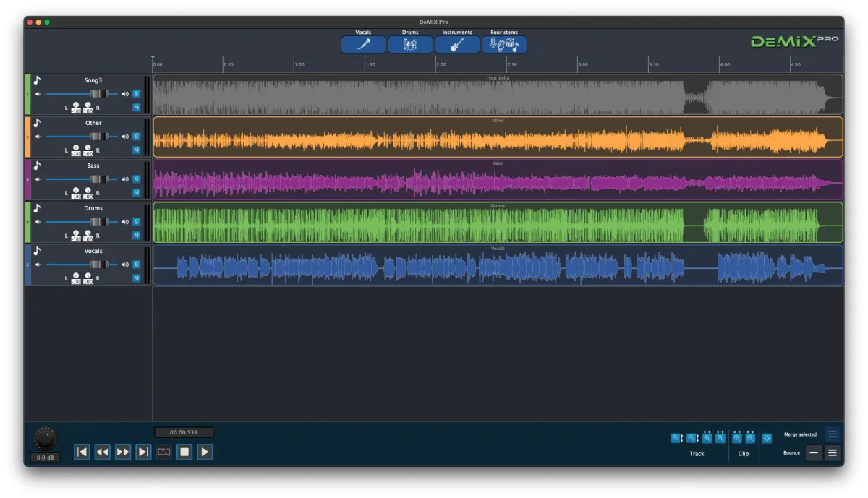868x498 pixels.
Task: Click the 00:00:539 time display
Action: [184, 432]
